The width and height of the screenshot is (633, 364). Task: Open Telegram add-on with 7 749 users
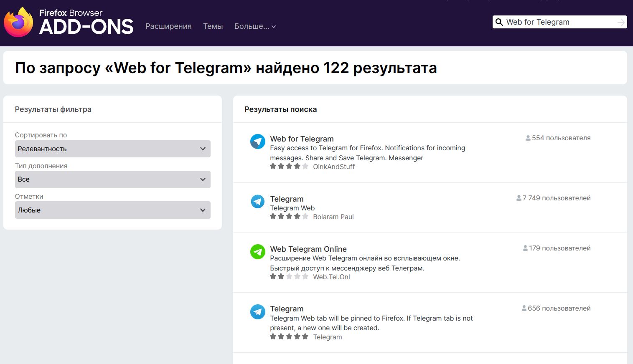[287, 199]
